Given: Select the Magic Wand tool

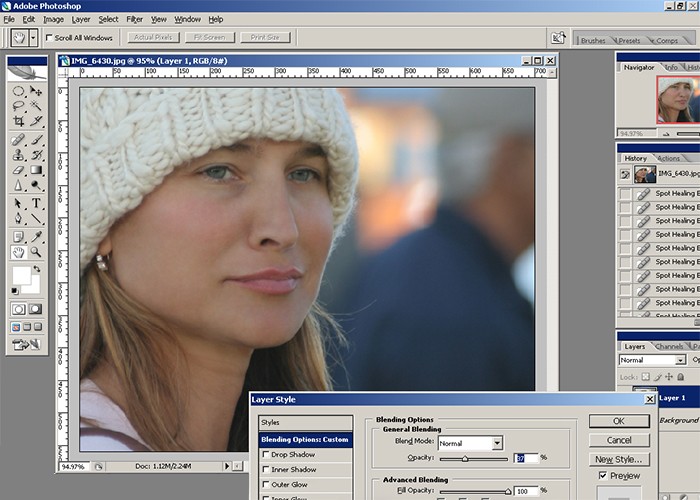Looking at the screenshot, I should click(36, 106).
